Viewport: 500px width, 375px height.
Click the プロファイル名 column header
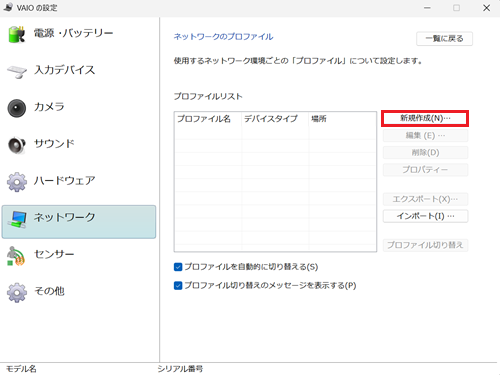pyautogui.click(x=208, y=119)
